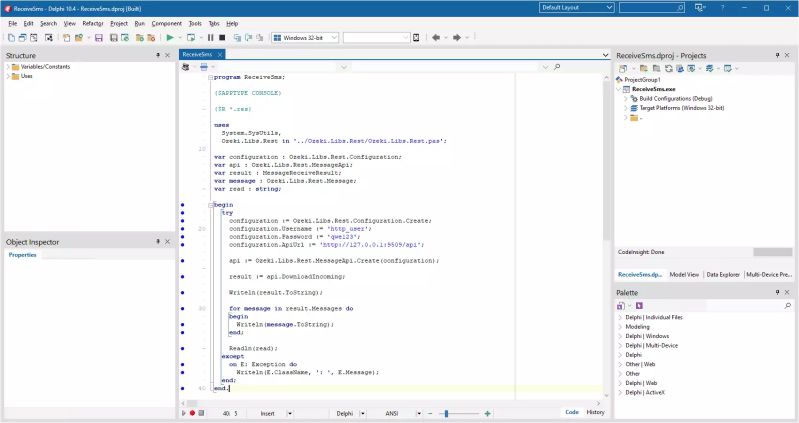The height and width of the screenshot is (423, 799).
Task: Click the macro stop square in status bar
Action: pyautogui.click(x=201, y=413)
